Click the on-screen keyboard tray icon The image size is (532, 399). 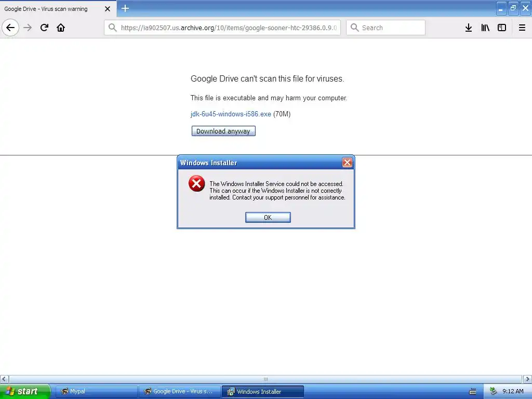pyautogui.click(x=473, y=392)
